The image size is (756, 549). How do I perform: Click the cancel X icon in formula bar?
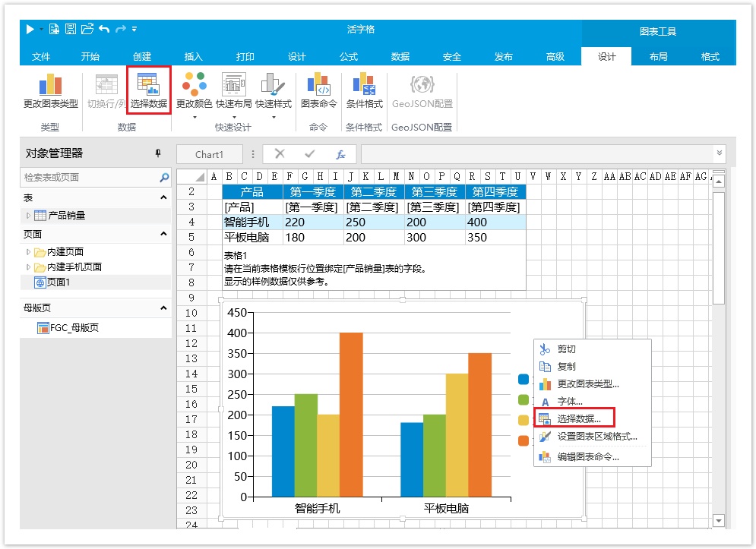click(280, 153)
